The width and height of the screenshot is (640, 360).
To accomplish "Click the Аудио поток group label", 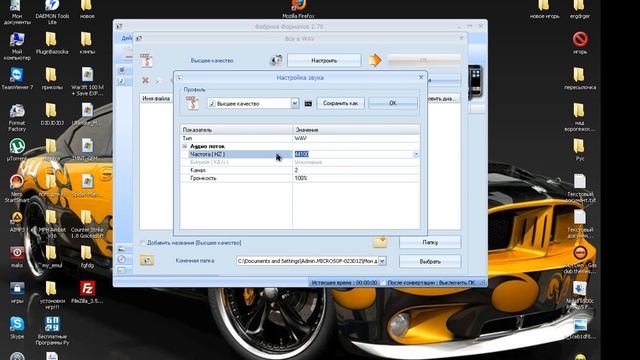I will pos(207,146).
